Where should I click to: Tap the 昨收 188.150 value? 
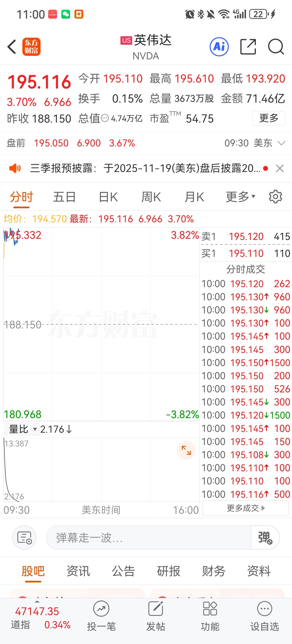click(x=52, y=119)
